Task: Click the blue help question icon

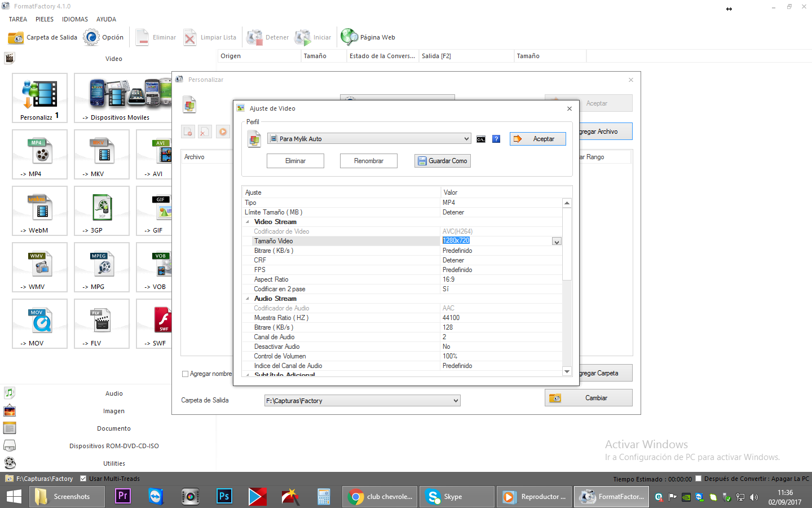Action: [496, 139]
